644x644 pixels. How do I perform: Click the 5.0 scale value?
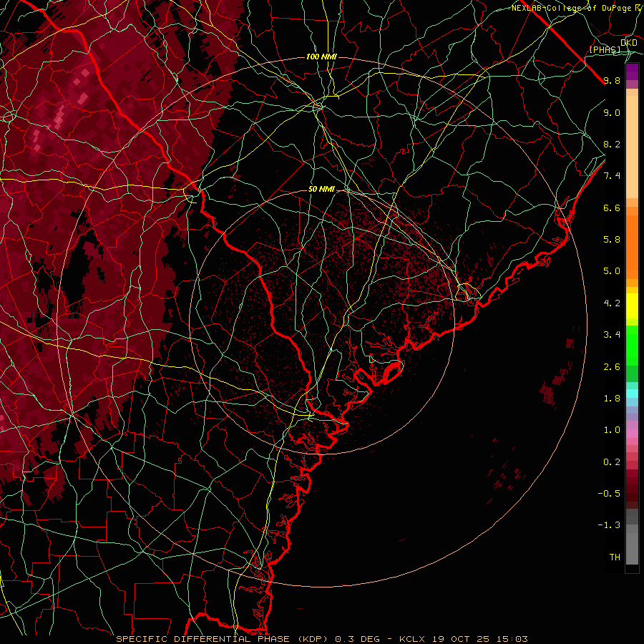point(612,271)
